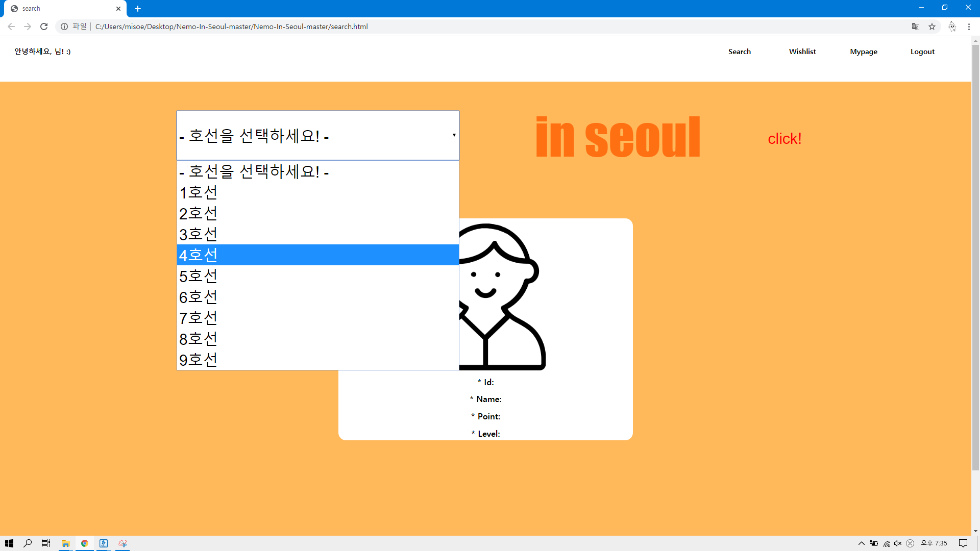Select 6호선 from the list
Screen dimensions: 980x551
318,297
